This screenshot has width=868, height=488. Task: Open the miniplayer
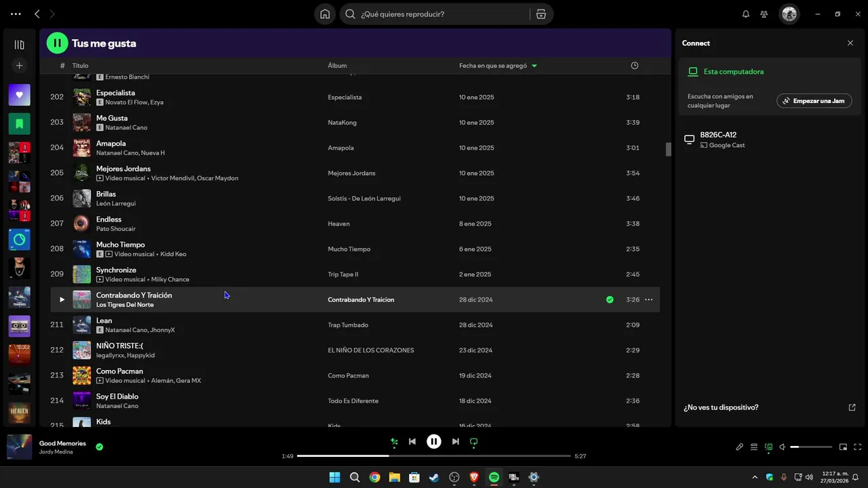point(843,447)
